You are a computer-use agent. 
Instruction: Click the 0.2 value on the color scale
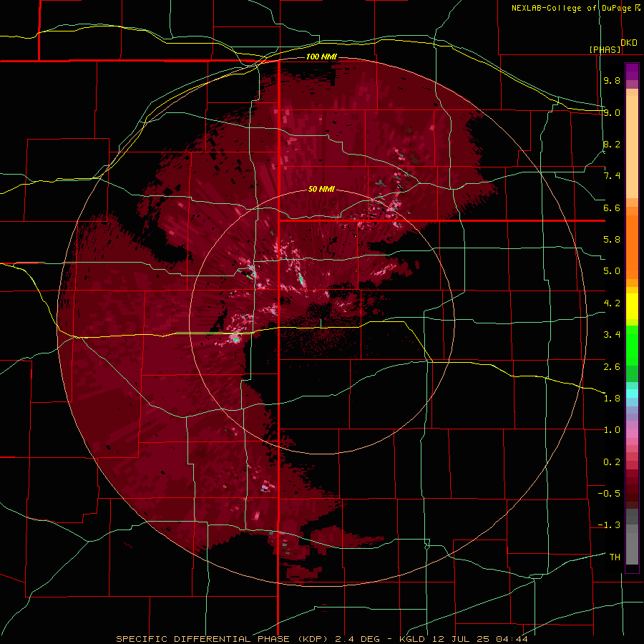(612, 462)
